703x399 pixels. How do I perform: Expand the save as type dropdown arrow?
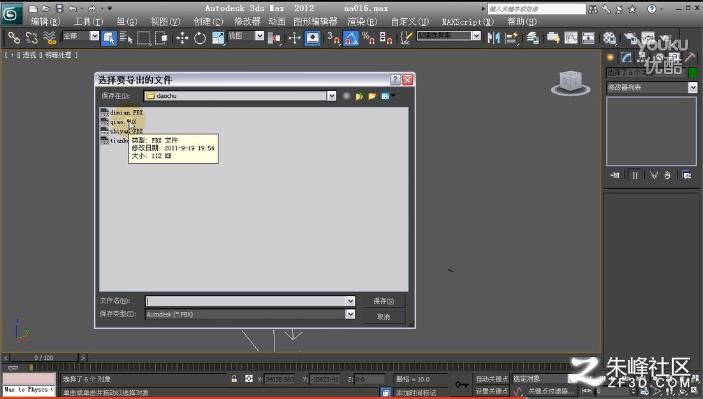351,314
